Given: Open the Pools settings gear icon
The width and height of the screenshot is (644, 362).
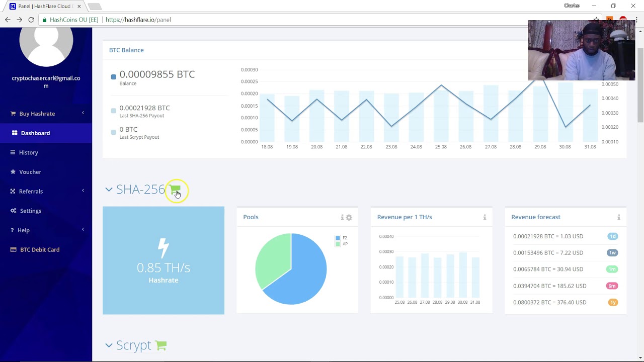Looking at the screenshot, I should (349, 218).
